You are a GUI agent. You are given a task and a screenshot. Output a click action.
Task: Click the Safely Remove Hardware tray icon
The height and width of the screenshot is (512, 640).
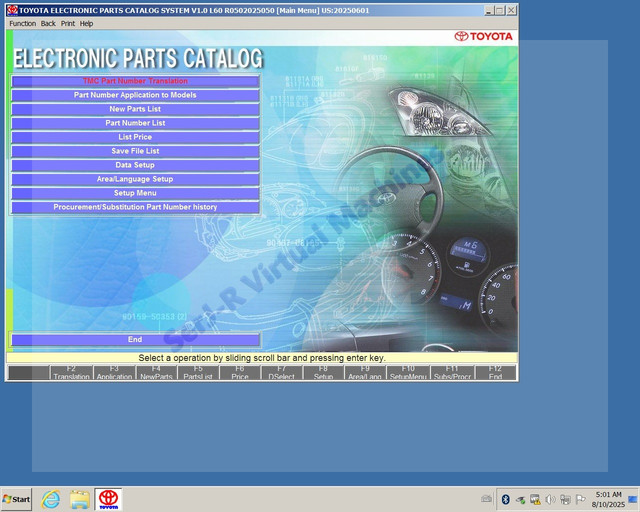tap(520, 499)
